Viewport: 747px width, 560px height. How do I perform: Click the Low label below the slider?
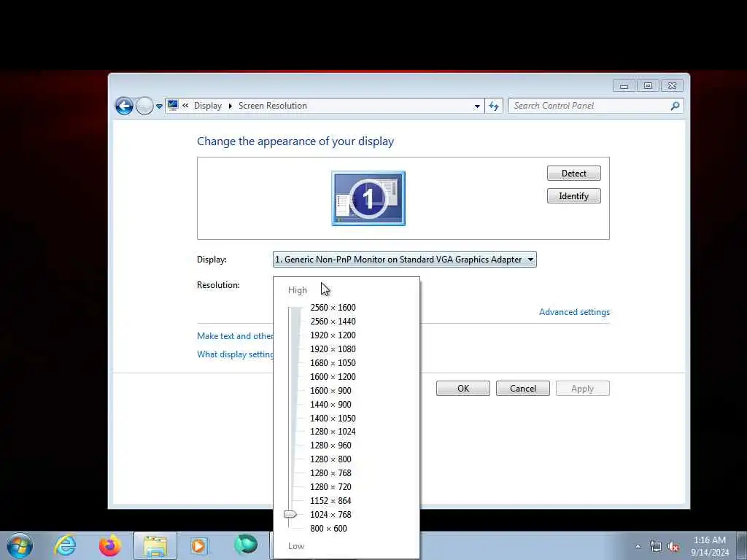pyautogui.click(x=296, y=546)
